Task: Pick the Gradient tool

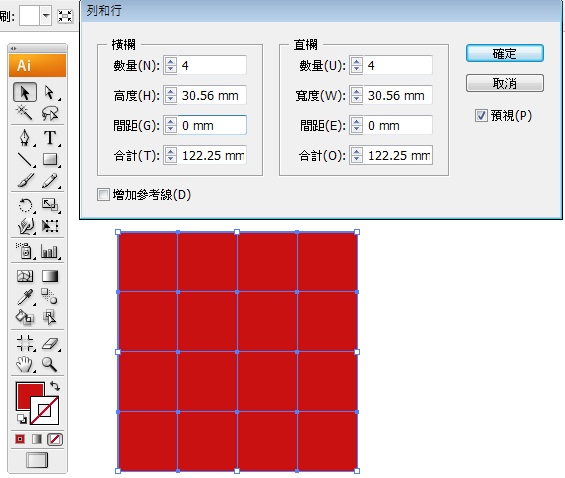Action: pos(50,276)
